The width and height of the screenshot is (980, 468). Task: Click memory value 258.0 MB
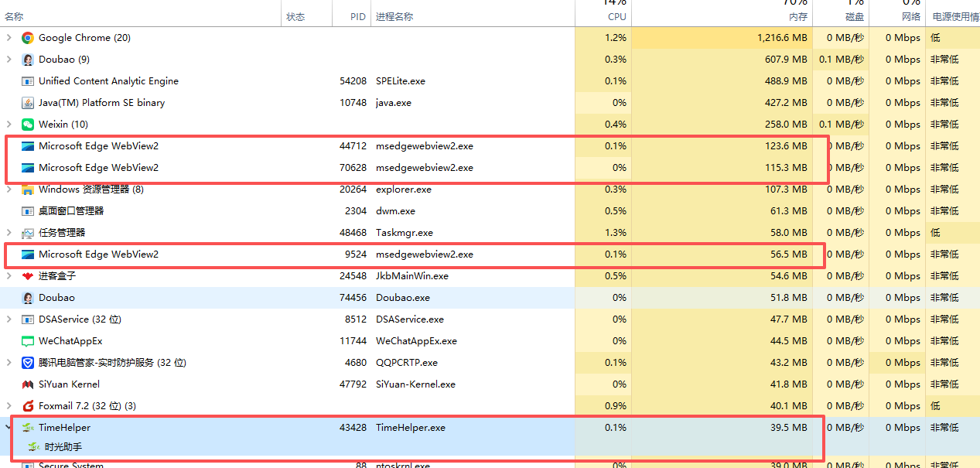[787, 125]
